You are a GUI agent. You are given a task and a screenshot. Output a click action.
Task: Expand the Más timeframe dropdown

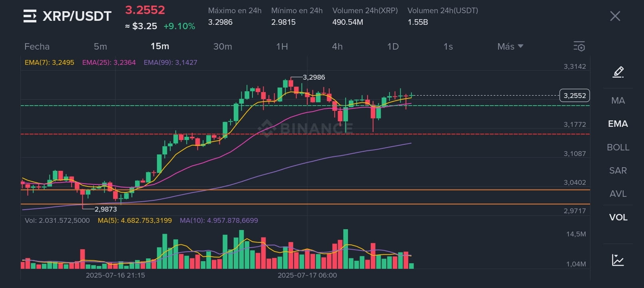[x=510, y=46]
